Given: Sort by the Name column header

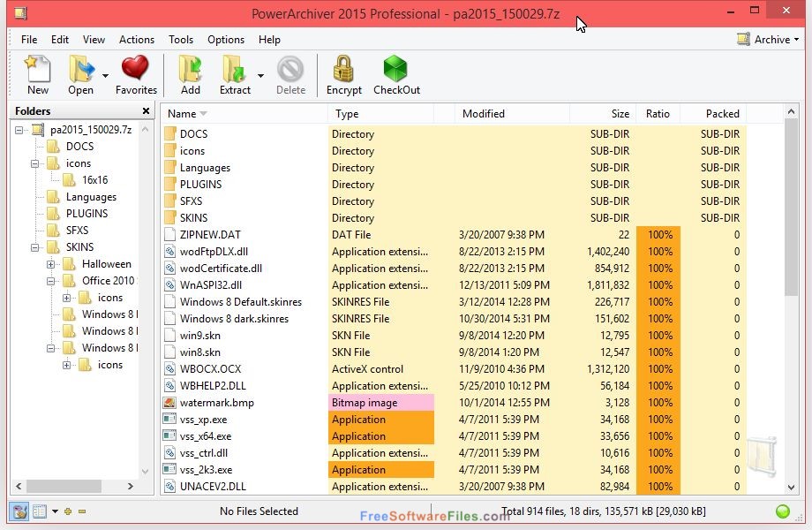Looking at the screenshot, I should click(244, 113).
